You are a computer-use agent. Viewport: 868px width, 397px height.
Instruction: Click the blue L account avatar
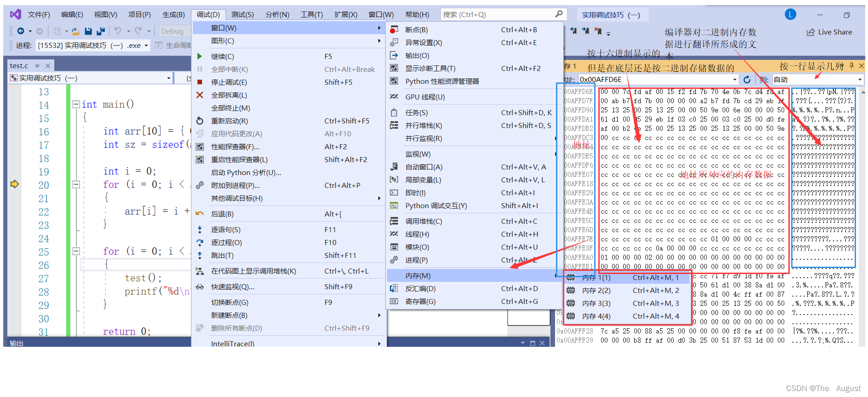(790, 14)
